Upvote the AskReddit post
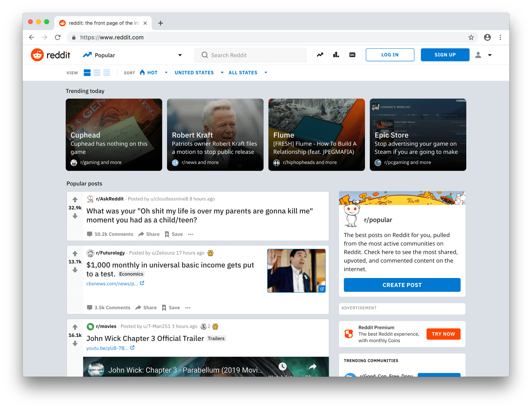This screenshot has width=532, height=409. (75, 199)
